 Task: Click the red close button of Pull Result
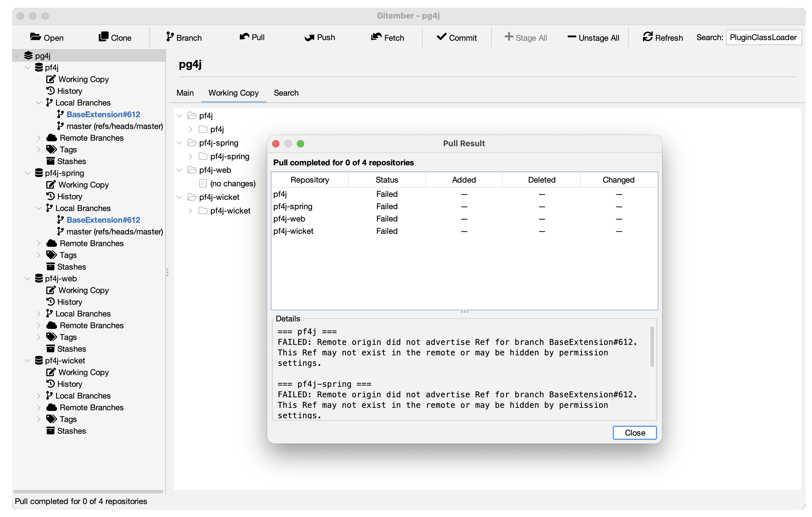(x=276, y=144)
